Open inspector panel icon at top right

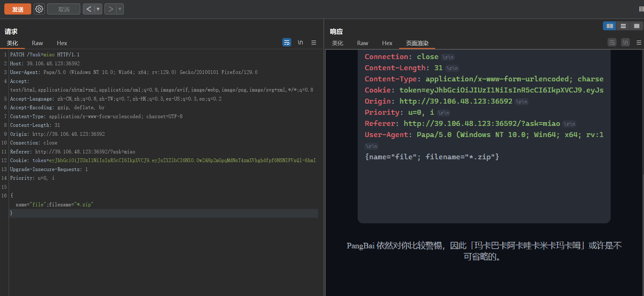click(641, 9)
